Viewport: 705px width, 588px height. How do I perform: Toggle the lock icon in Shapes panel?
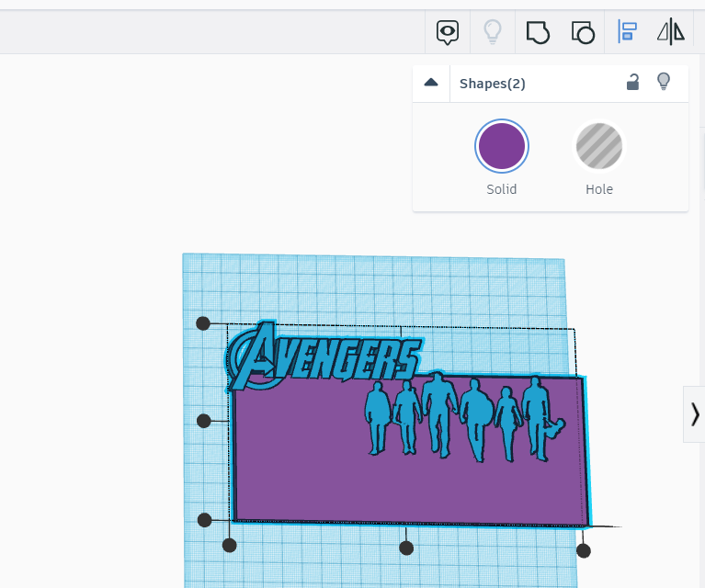click(633, 83)
